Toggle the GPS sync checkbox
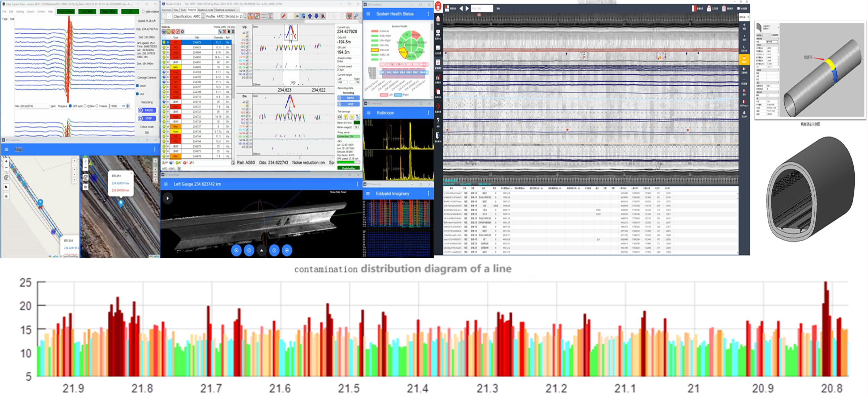The width and height of the screenshot is (868, 395). pos(70,106)
